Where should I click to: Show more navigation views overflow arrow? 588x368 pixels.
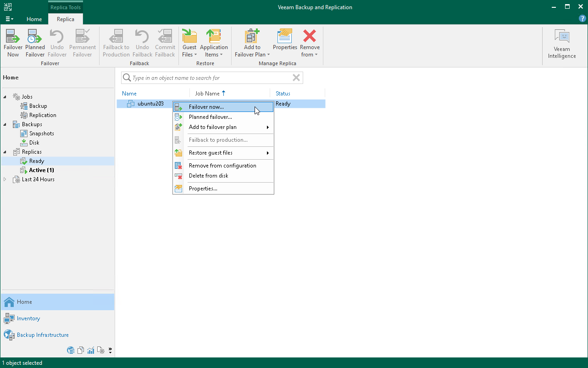111,351
